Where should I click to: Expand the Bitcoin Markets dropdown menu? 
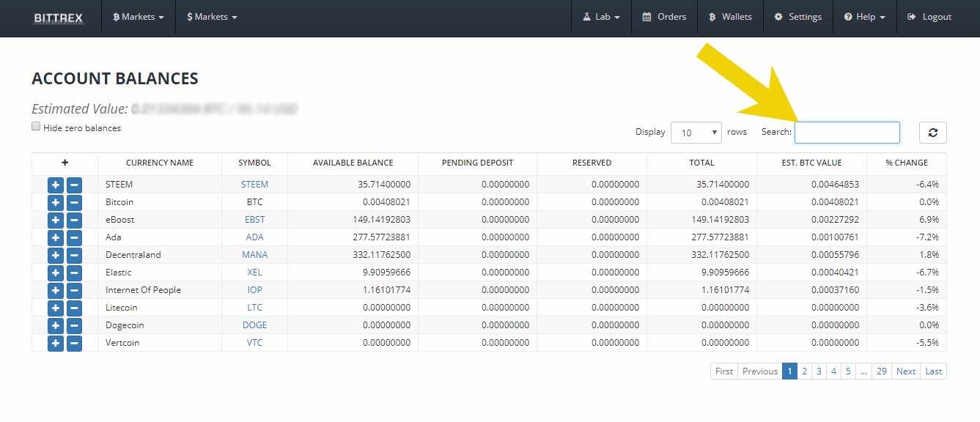pos(139,17)
